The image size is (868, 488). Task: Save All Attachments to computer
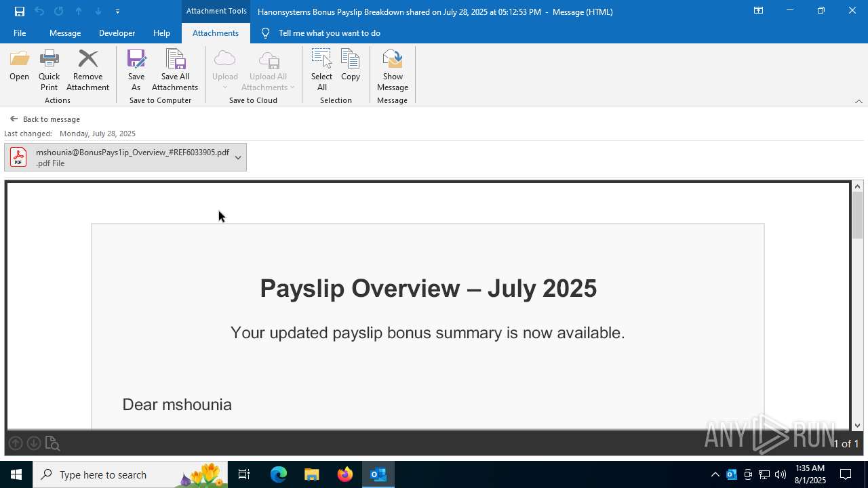point(175,70)
